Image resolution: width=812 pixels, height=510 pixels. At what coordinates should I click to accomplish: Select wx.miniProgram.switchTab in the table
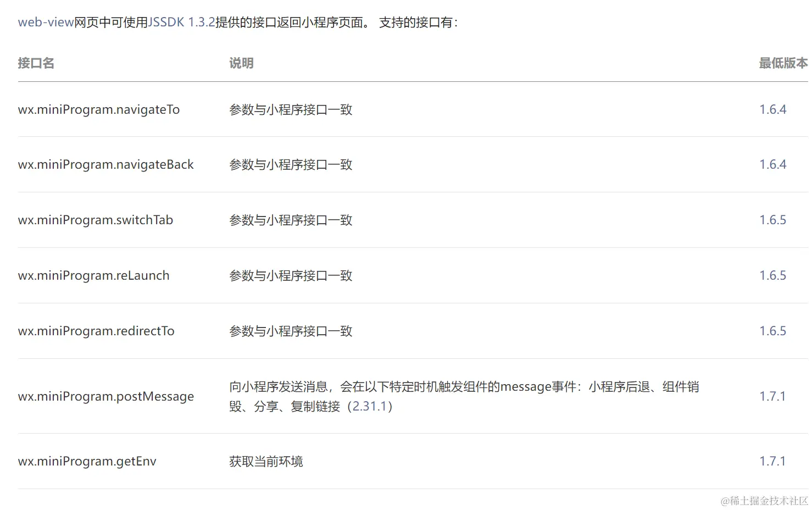(x=96, y=220)
